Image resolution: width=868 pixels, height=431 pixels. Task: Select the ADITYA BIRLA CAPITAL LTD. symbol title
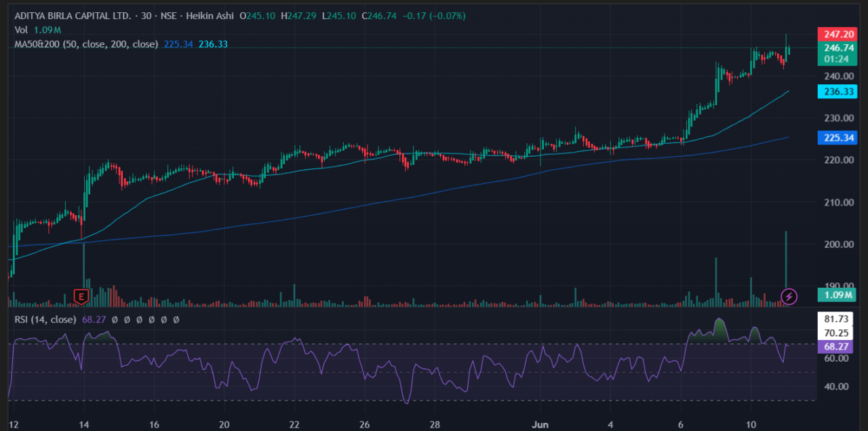73,16
